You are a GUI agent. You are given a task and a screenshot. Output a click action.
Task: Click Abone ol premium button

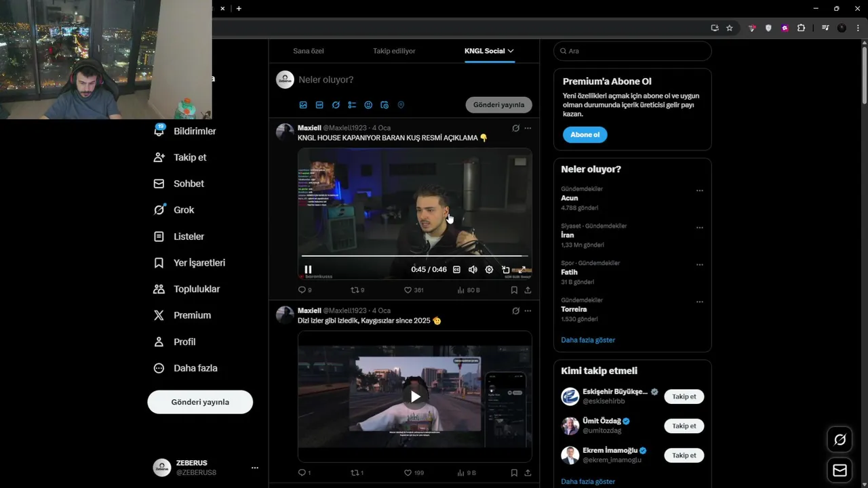[x=585, y=135]
